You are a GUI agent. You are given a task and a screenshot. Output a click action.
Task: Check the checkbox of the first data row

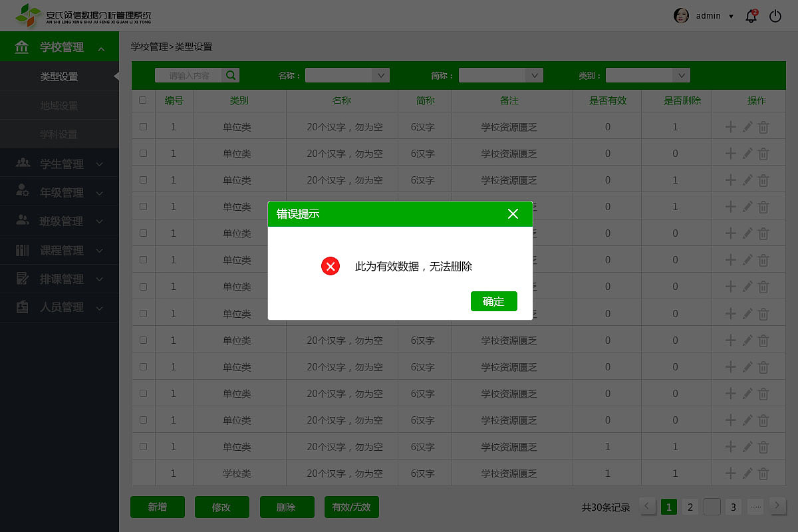pyautogui.click(x=143, y=126)
